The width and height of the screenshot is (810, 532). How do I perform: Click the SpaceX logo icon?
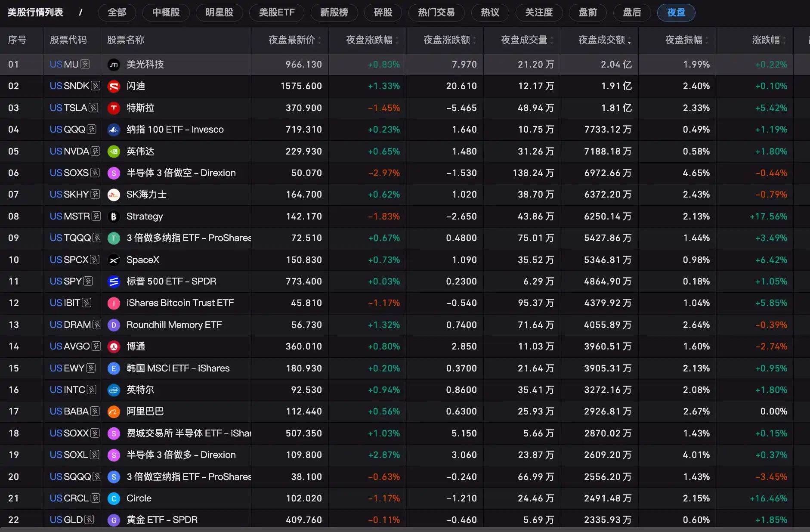tap(114, 260)
